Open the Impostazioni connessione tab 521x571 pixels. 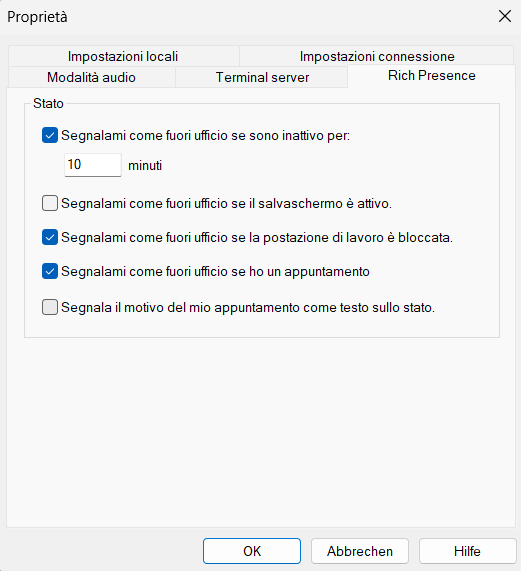(377, 56)
